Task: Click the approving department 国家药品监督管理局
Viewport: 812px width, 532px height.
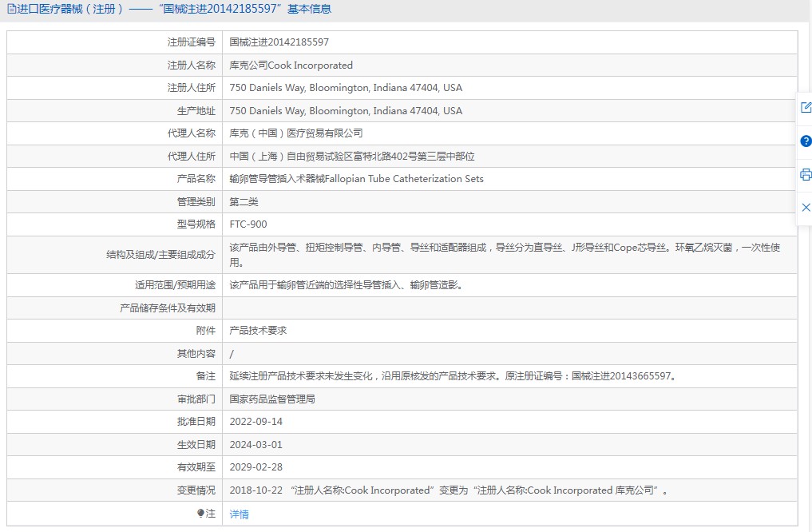Action: pos(272,399)
